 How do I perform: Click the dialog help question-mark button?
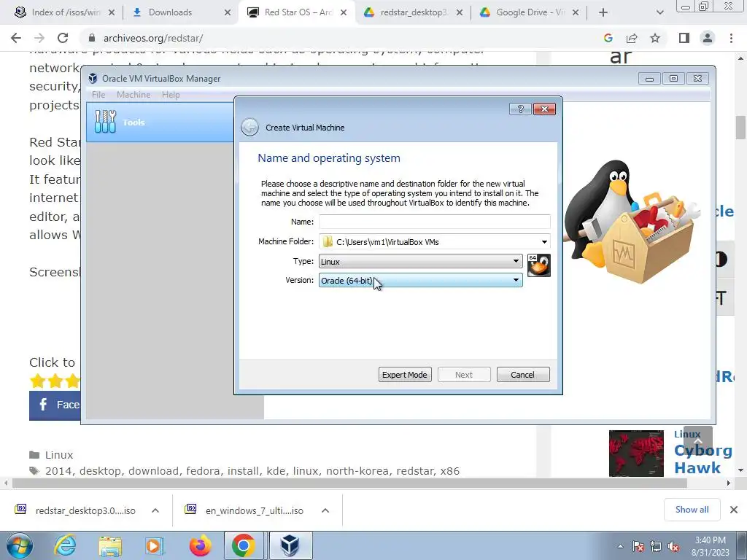coord(520,109)
